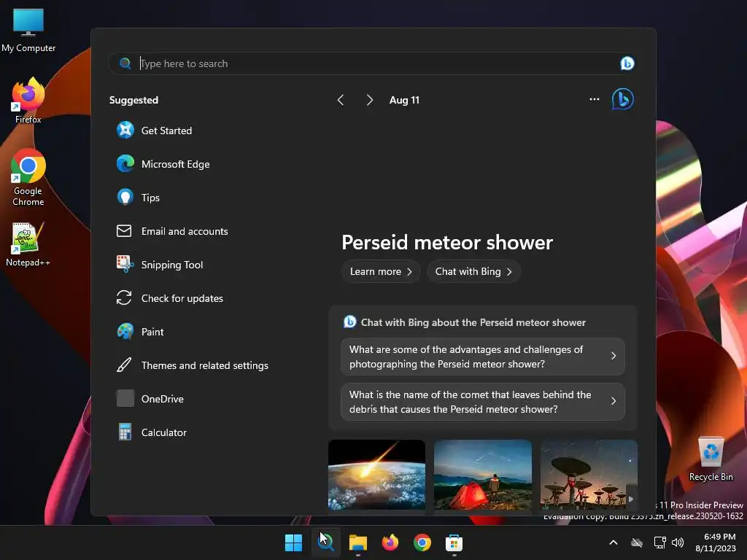Click the volume speaker tray icon

(678, 542)
